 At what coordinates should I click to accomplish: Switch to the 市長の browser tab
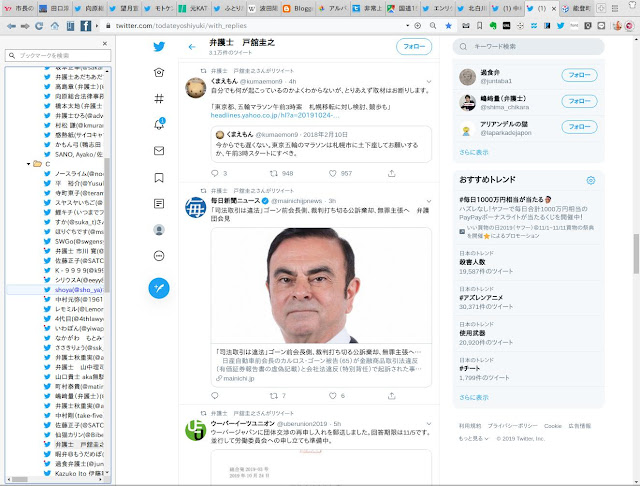19,8
